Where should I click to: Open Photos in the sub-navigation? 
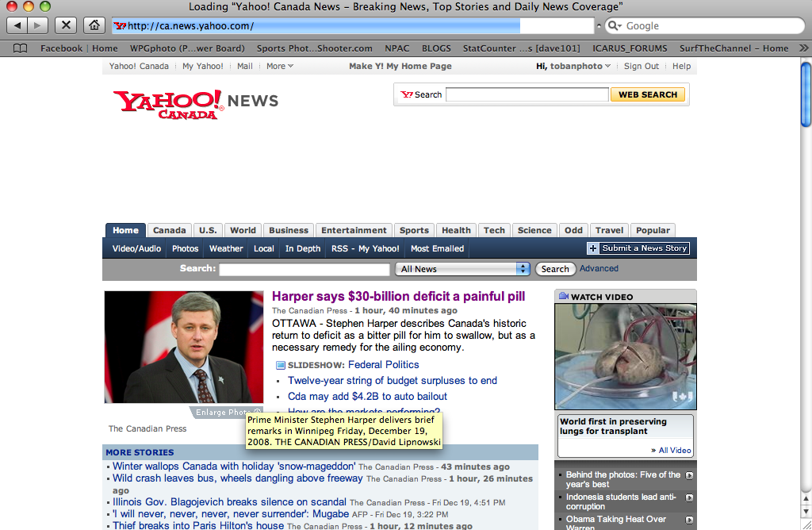[186, 248]
